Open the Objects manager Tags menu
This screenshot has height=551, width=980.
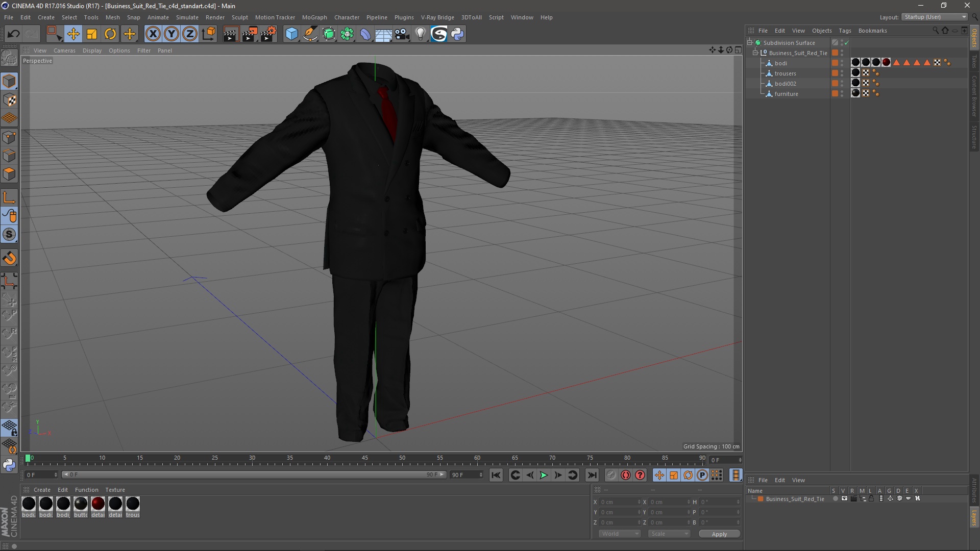tap(845, 31)
